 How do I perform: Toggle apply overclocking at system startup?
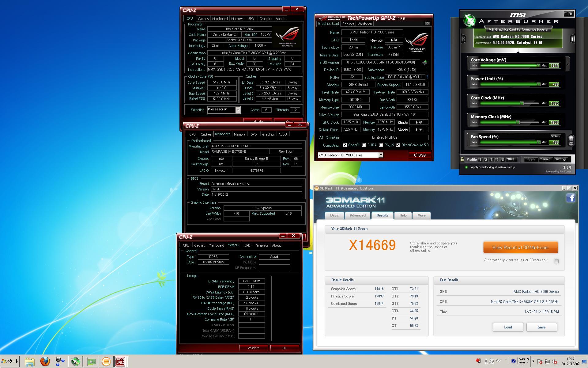(466, 167)
